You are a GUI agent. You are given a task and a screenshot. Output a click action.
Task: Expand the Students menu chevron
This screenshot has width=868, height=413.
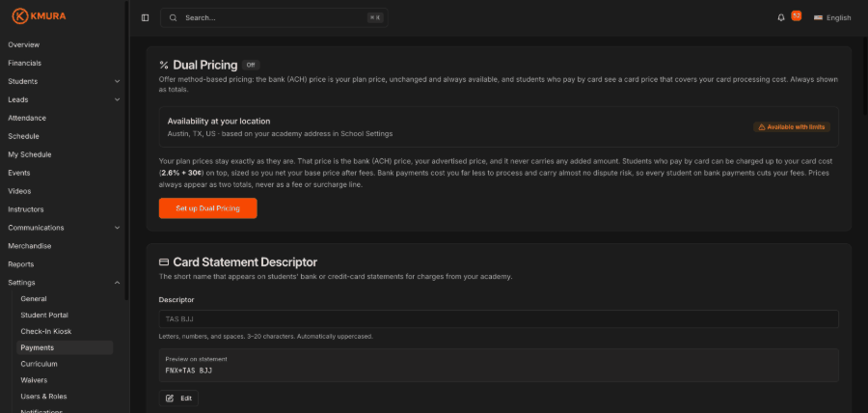pyautogui.click(x=117, y=81)
